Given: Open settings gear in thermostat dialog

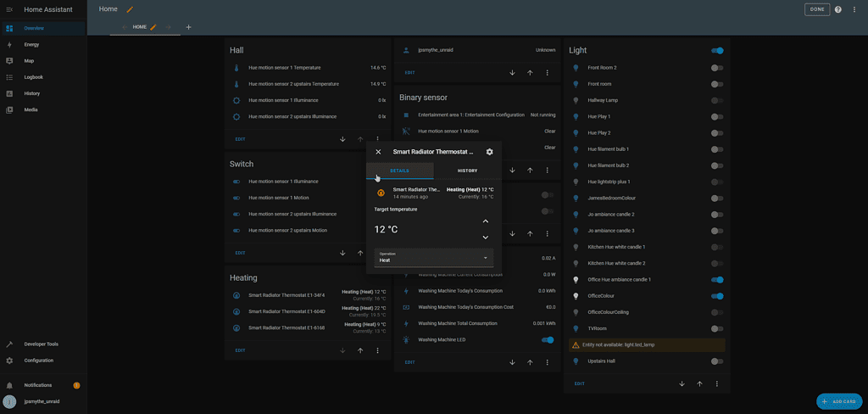Looking at the screenshot, I should point(489,152).
